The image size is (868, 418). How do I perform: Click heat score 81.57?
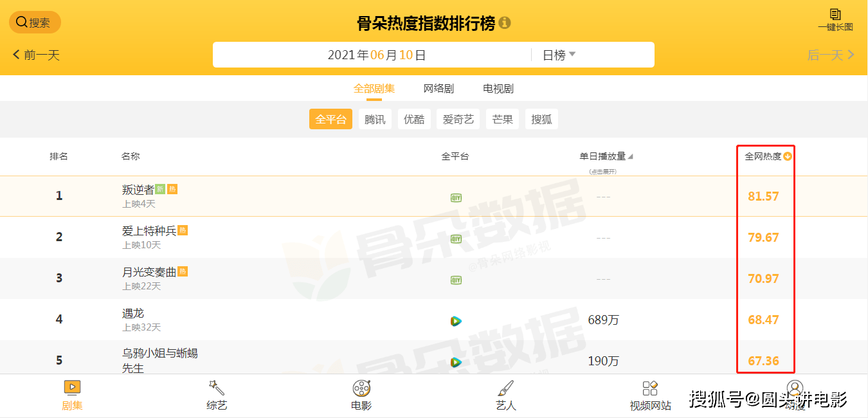(x=763, y=196)
